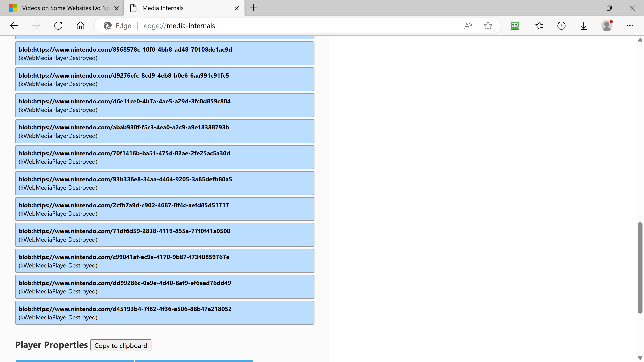Open the green extension icon

pos(515,25)
